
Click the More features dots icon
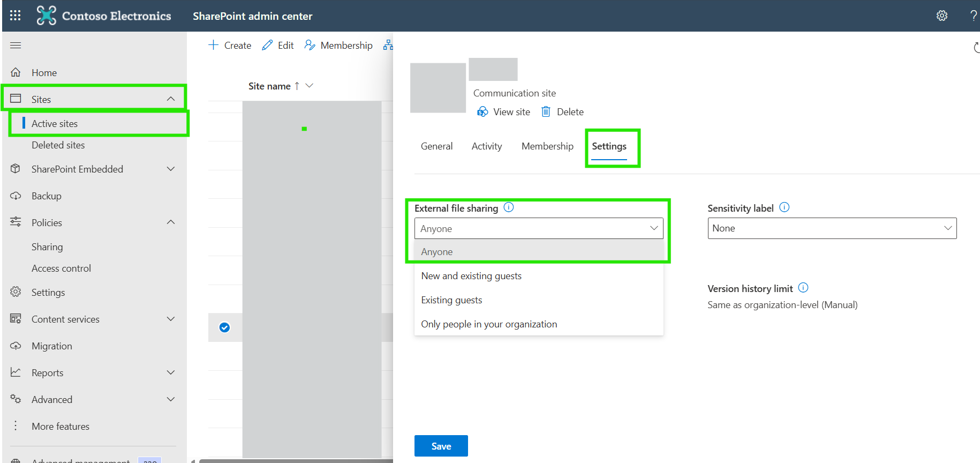(x=16, y=425)
